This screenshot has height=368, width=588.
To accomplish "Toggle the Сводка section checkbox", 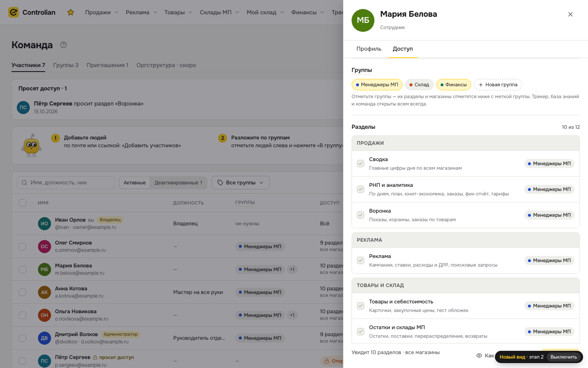I will tap(361, 164).
